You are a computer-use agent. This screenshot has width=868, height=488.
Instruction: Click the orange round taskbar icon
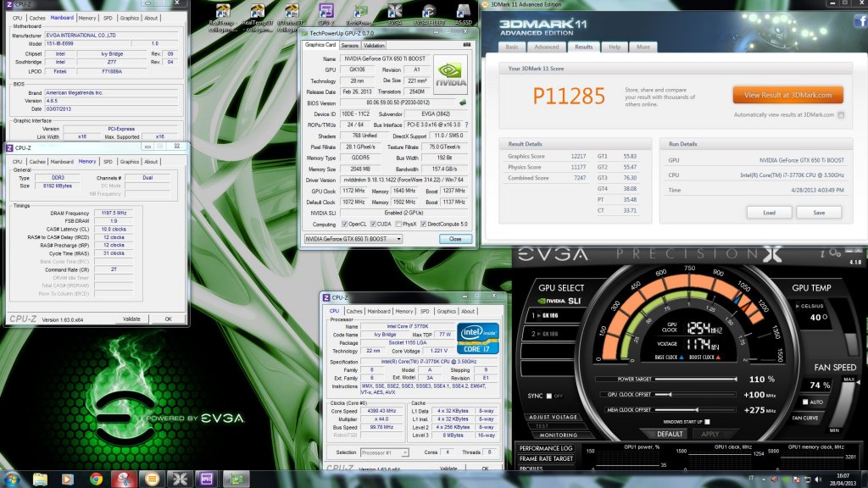tap(152, 479)
